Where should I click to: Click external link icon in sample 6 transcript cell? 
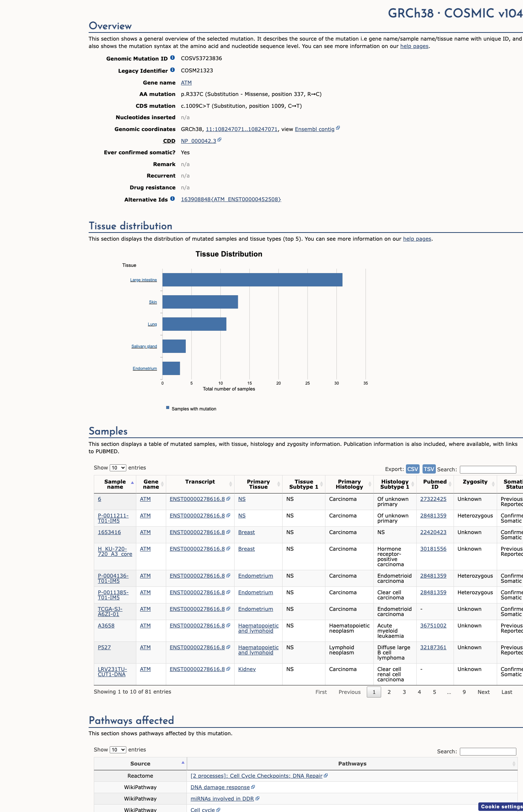tap(228, 499)
